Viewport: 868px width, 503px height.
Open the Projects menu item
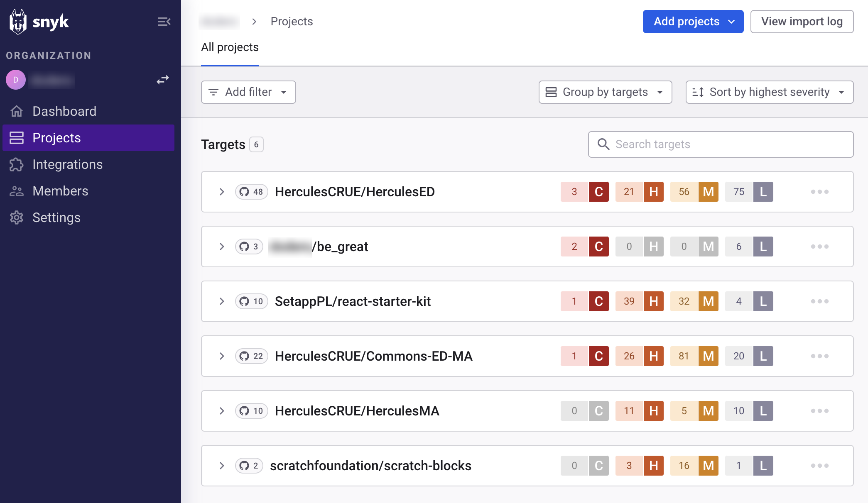pyautogui.click(x=88, y=138)
